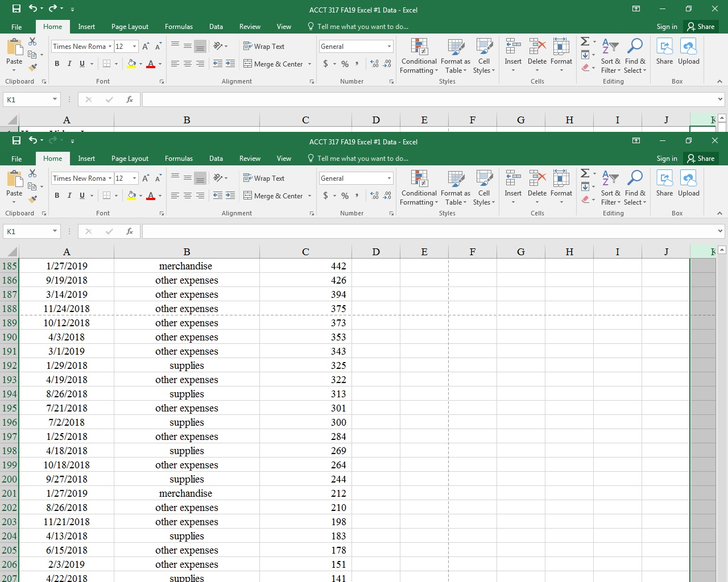Screen dimensions: 728x582
Task: Click Share button beside Sign in, front window
Action: coord(701,159)
